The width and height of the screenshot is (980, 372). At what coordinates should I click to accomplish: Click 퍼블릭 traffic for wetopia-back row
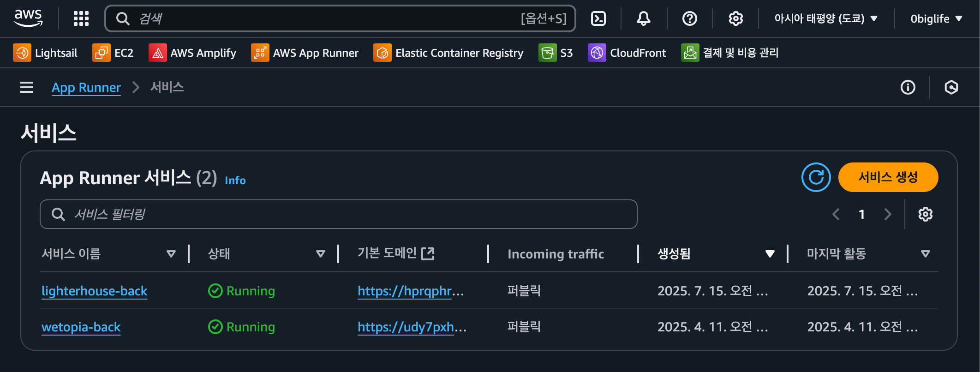click(524, 327)
